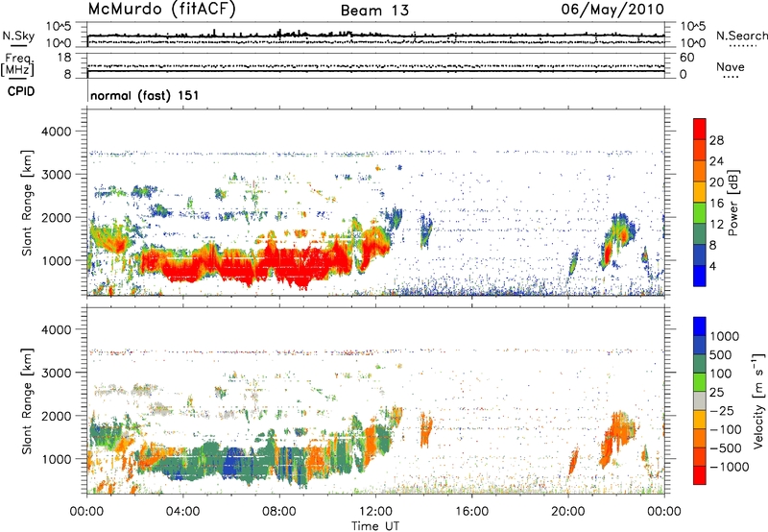Click the "18" frequency tick label

(64, 58)
